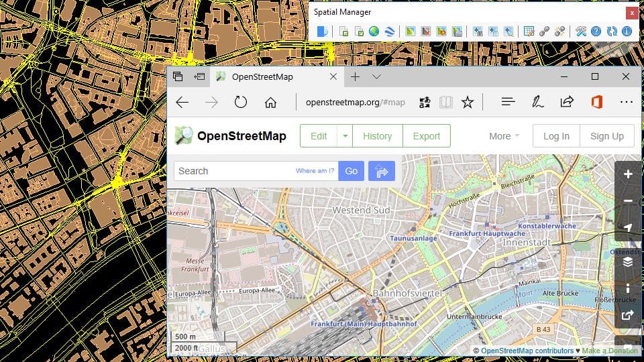
Task: Open Edge settings and more menu
Action: click(627, 102)
